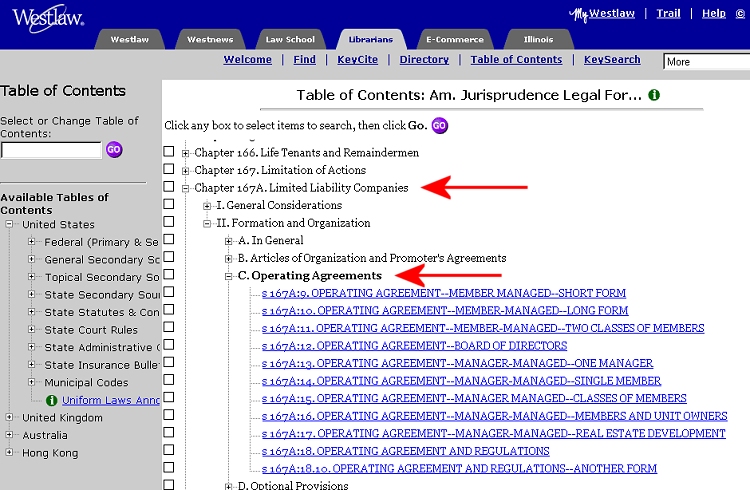Click the green info icon beside Uniform Laws Annotated

51,401
